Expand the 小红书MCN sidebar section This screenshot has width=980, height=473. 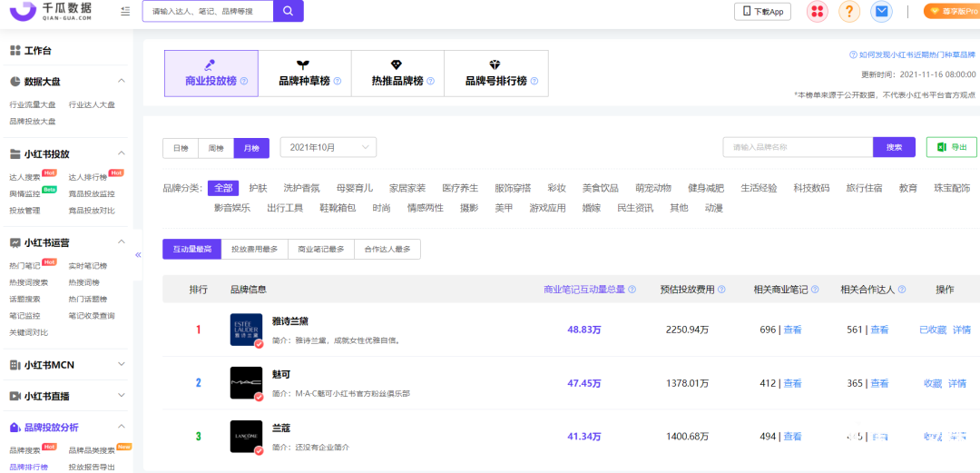(122, 364)
